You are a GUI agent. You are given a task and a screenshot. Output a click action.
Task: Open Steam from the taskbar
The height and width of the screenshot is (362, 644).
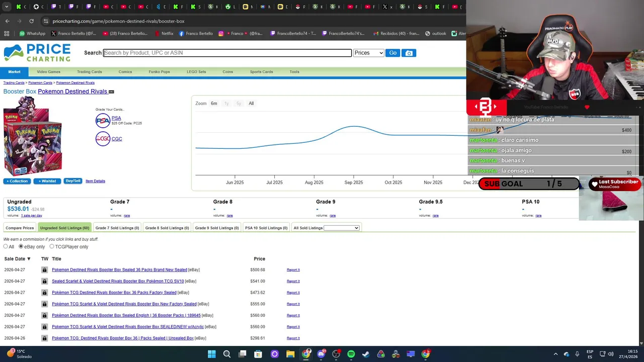pyautogui.click(x=366, y=354)
